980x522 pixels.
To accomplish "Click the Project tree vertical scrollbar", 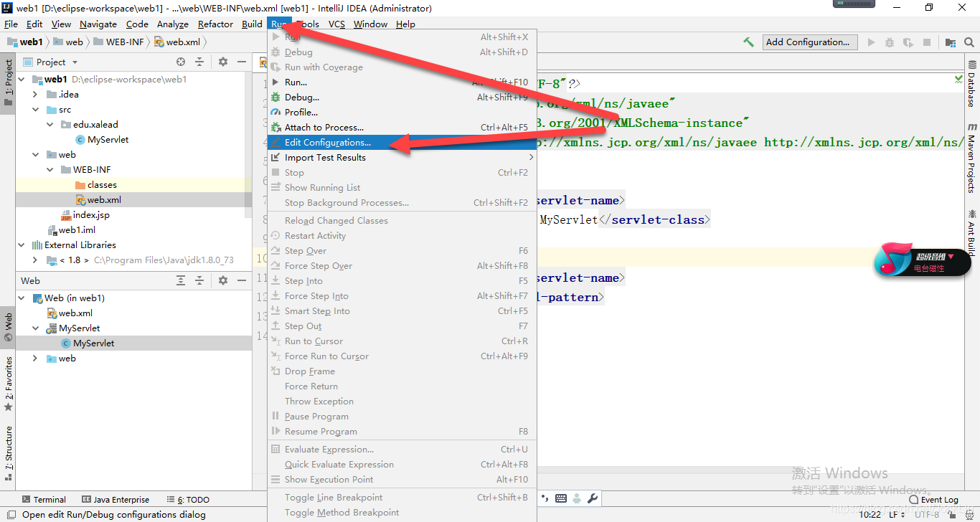I will click(x=249, y=143).
